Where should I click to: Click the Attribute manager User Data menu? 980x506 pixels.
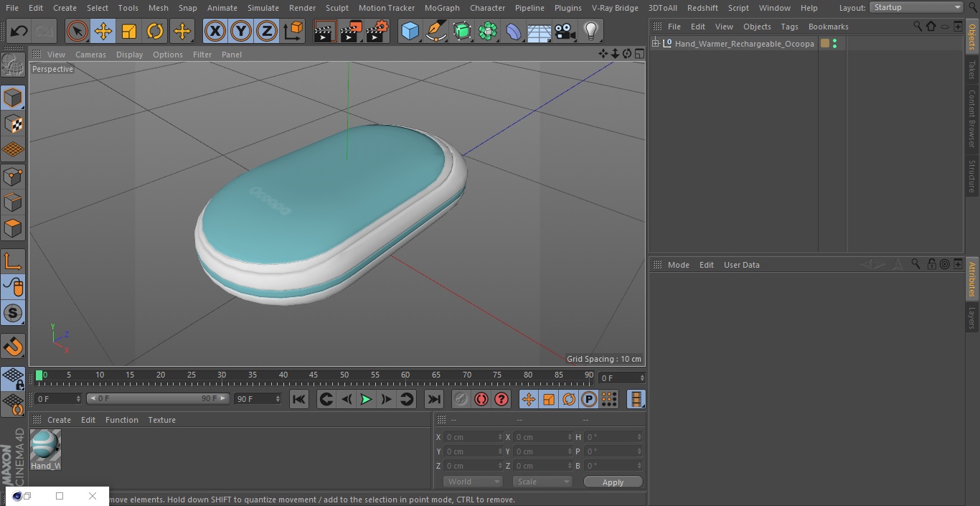(741, 265)
